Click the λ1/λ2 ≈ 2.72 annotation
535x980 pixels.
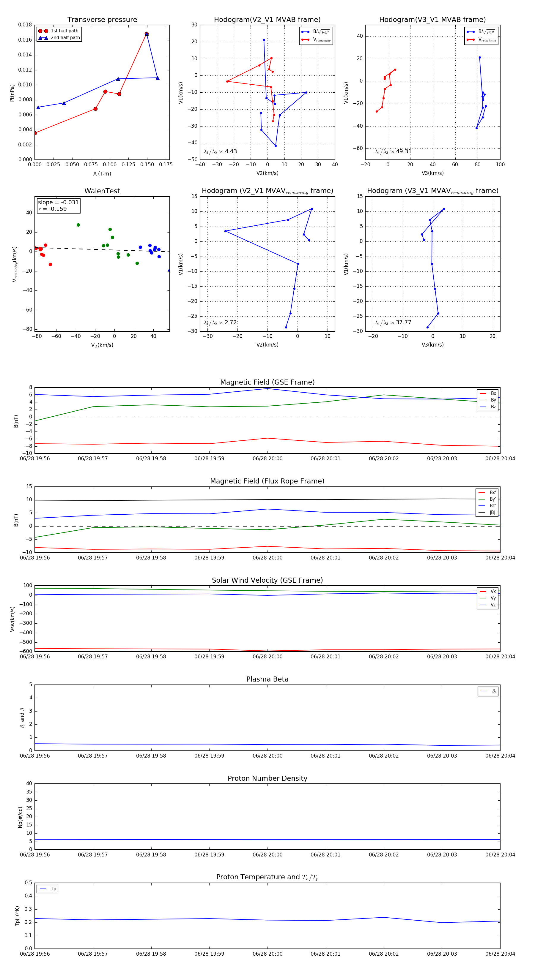(x=220, y=323)
